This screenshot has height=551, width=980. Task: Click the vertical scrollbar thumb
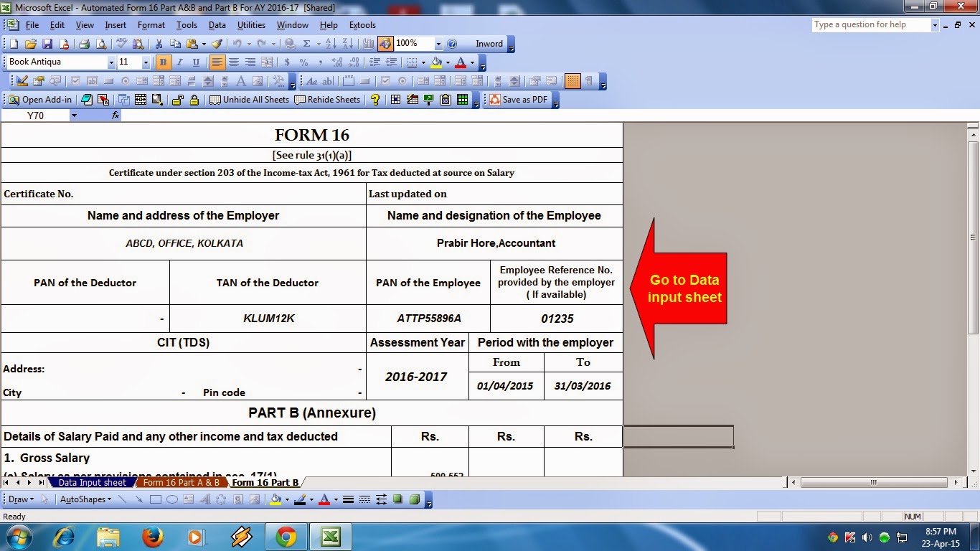(x=974, y=237)
